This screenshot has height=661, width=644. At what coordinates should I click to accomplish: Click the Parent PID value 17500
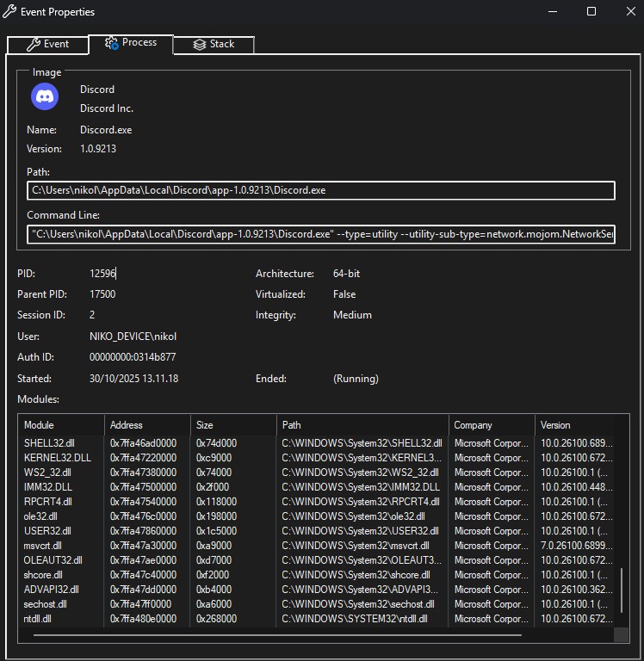click(x=102, y=294)
